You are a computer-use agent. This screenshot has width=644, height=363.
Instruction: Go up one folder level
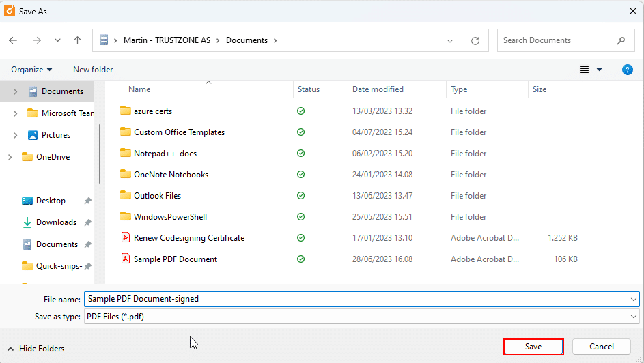pyautogui.click(x=77, y=40)
